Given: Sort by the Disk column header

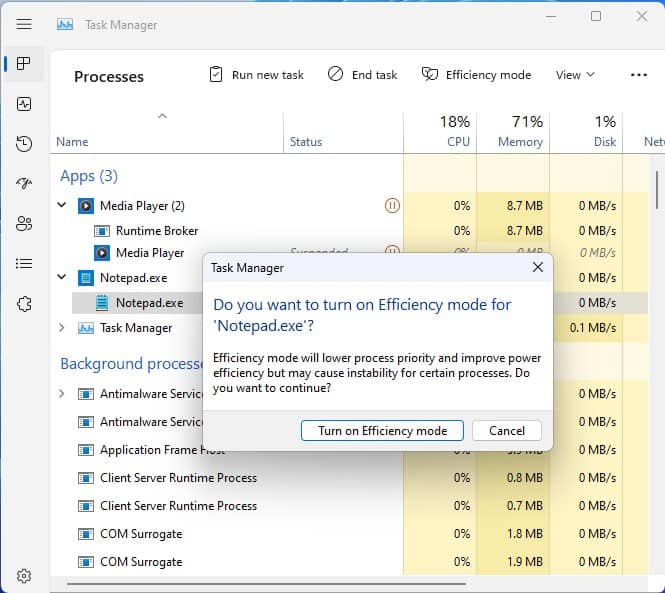Looking at the screenshot, I should click(605, 142).
